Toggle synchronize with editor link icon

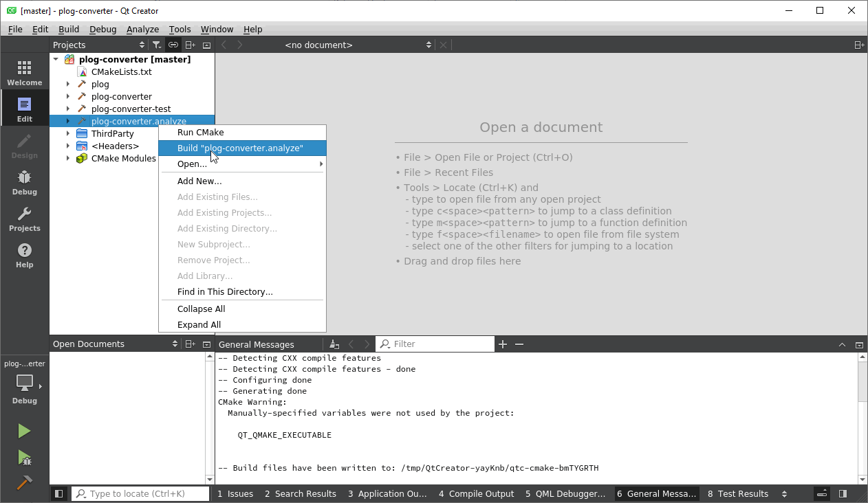click(x=173, y=45)
